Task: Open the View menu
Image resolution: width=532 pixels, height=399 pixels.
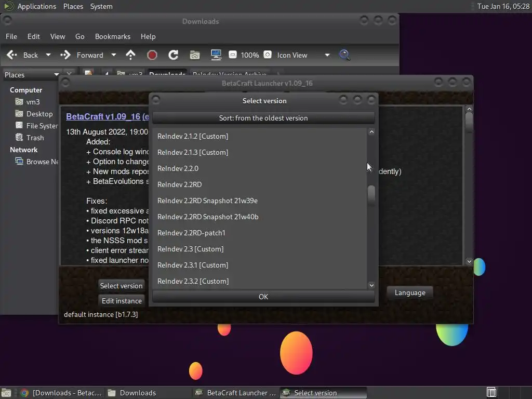Action: [58, 37]
